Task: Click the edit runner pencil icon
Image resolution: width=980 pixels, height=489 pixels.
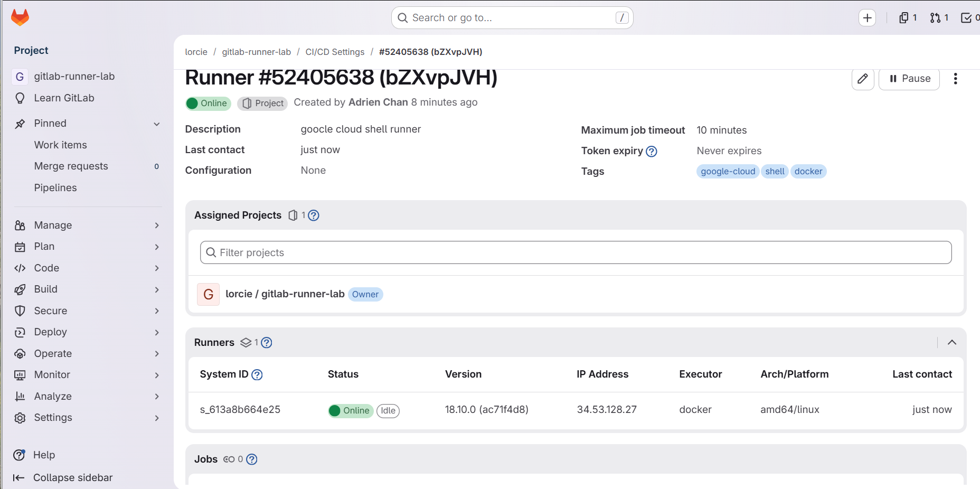Action: click(x=863, y=79)
